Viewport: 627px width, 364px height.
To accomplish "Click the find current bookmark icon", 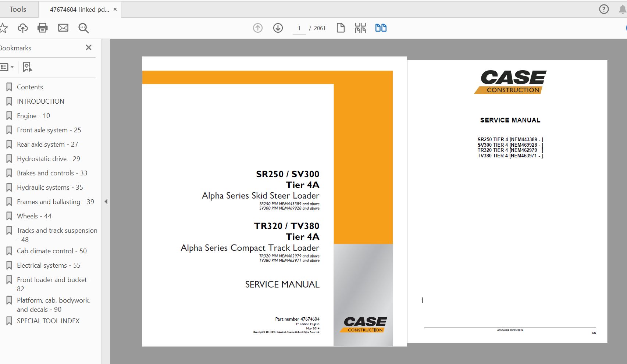I will point(27,67).
